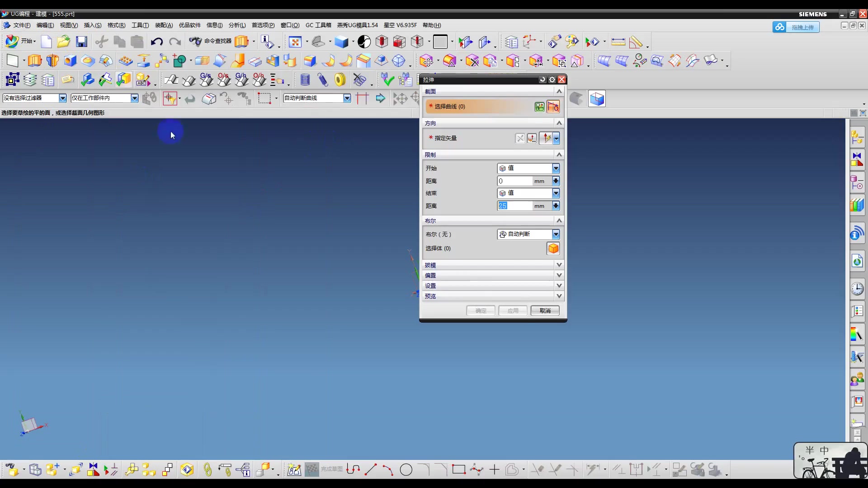868x488 pixels.
Task: Click the 取消 cancel button
Action: click(545, 311)
